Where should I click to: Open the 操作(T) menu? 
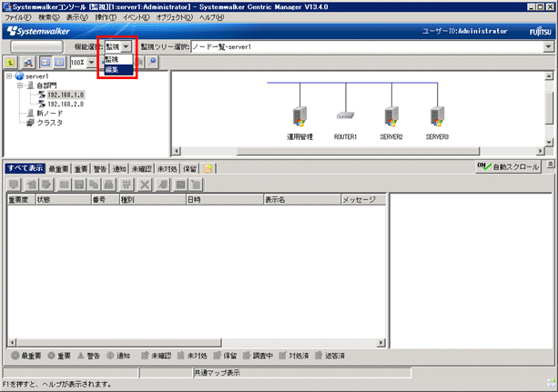pos(106,17)
